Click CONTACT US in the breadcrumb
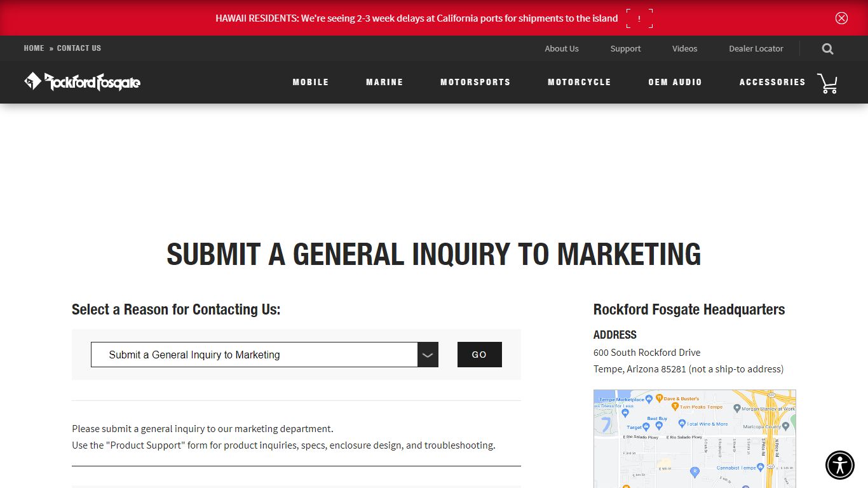This screenshot has width=868, height=488. click(79, 48)
